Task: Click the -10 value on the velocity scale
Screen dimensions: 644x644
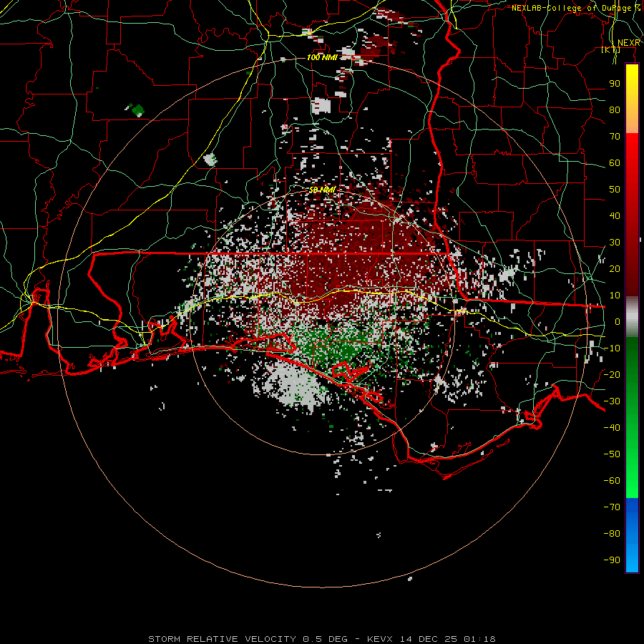Action: [x=612, y=348]
